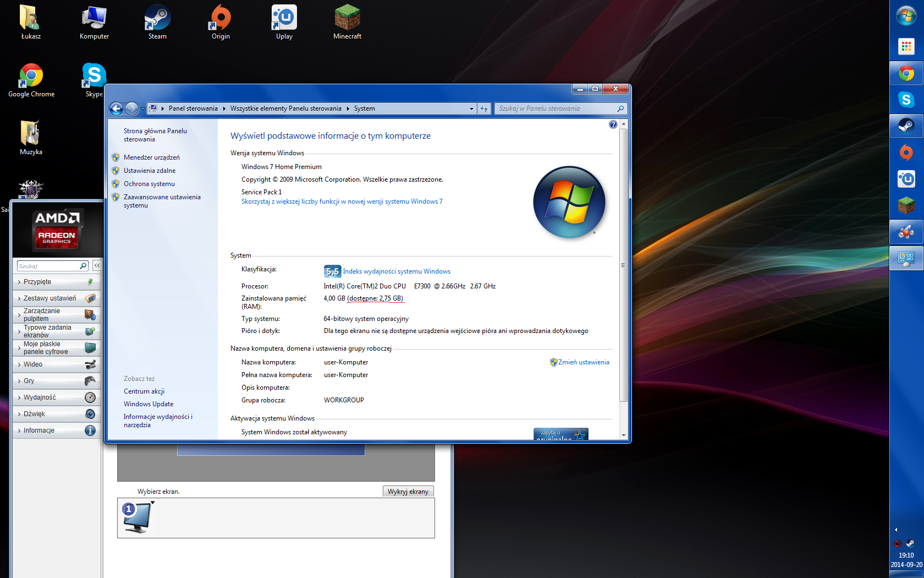924x578 pixels.
Task: Open Ochrona systemu
Action: [149, 184]
